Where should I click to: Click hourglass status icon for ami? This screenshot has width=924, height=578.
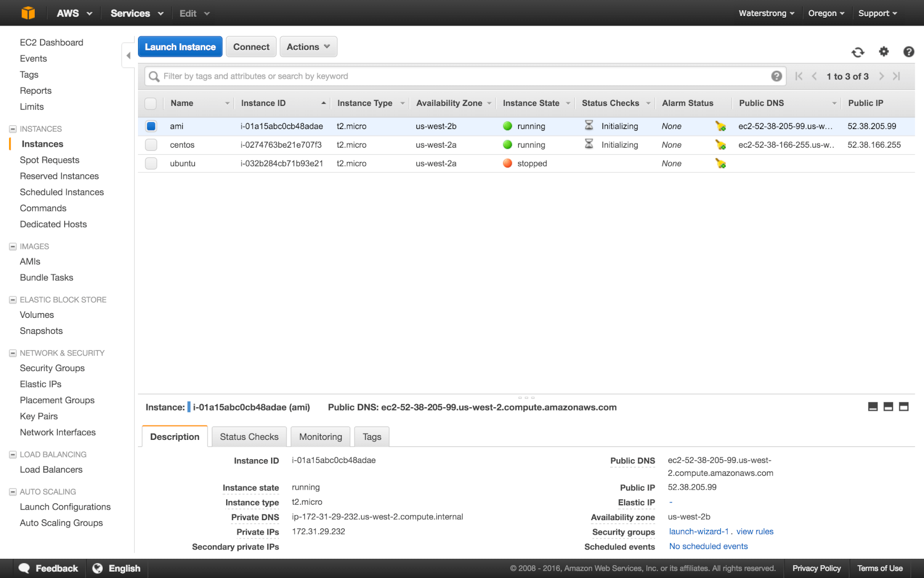pos(589,125)
